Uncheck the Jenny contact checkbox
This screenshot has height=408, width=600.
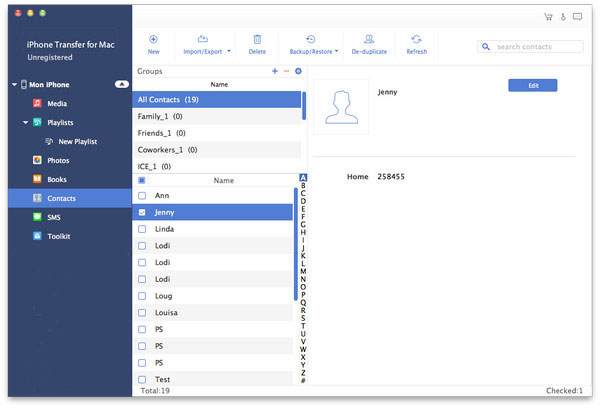142,212
